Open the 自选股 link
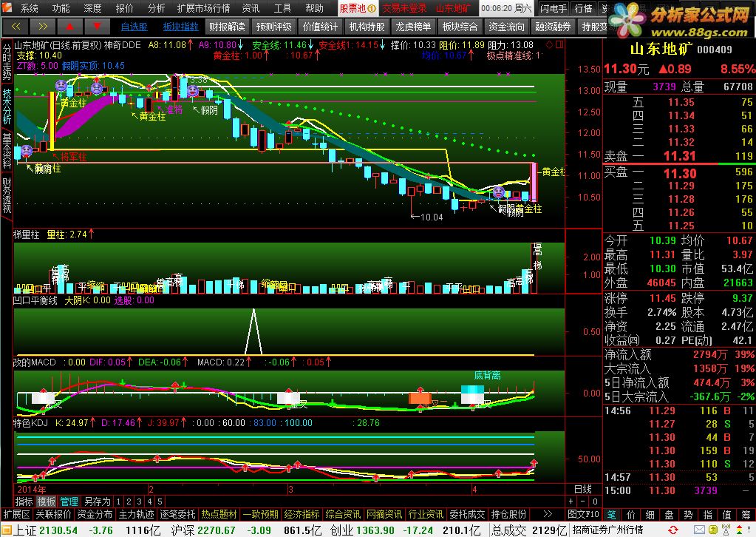Viewport: 756px width, 537px height. (x=134, y=27)
